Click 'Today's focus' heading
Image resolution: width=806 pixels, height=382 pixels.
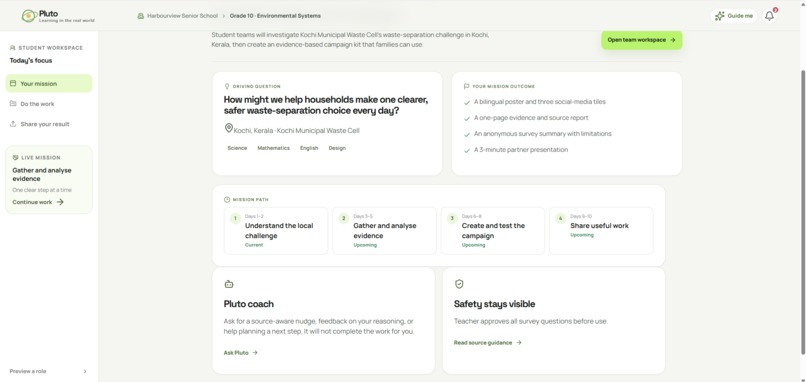(x=31, y=61)
